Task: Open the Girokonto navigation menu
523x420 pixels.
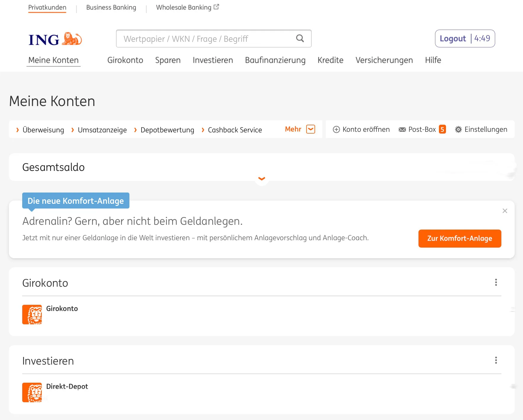Action: pyautogui.click(x=125, y=60)
